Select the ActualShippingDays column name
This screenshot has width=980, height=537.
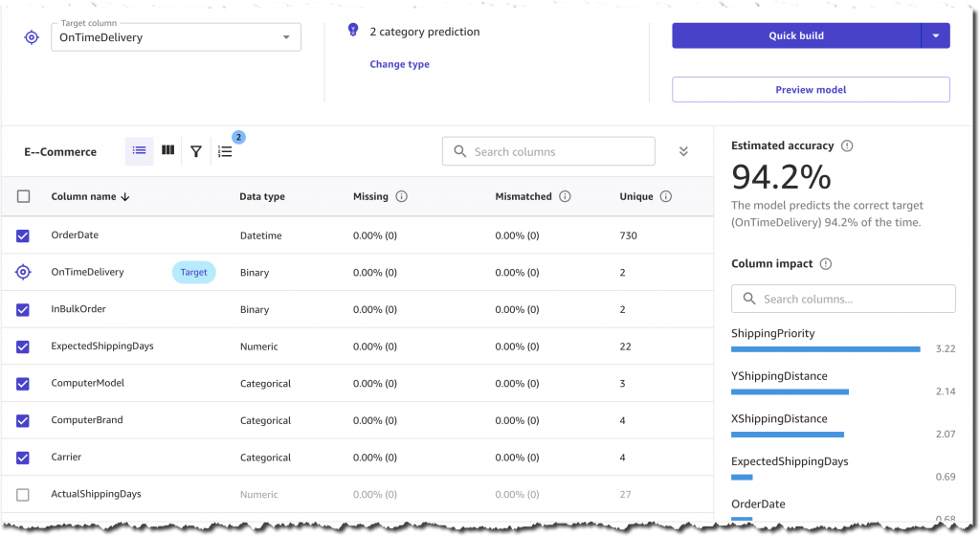97,494
